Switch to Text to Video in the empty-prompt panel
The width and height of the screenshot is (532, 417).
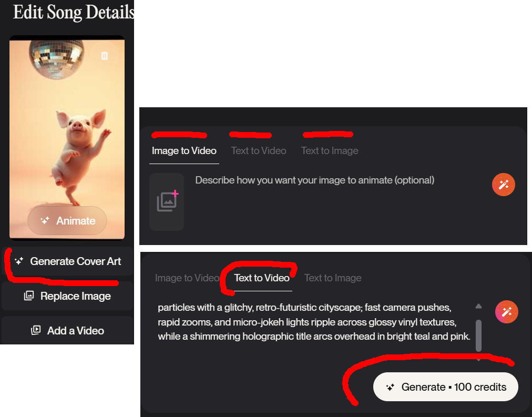tap(259, 151)
